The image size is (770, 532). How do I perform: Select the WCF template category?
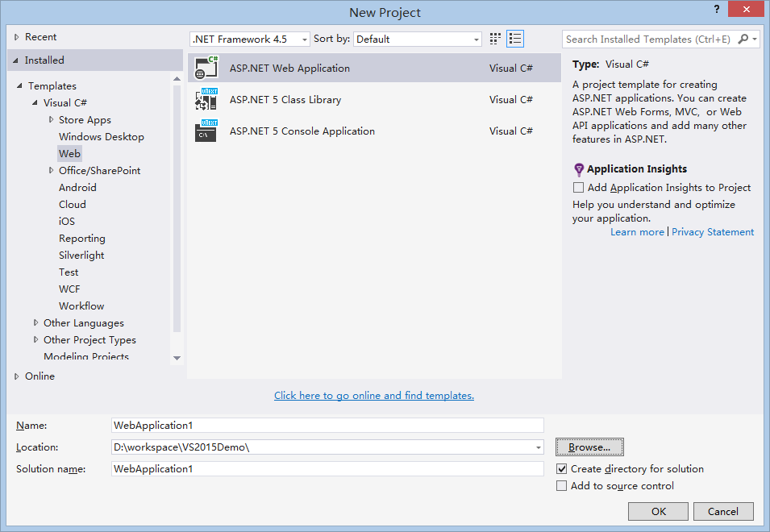pos(69,289)
